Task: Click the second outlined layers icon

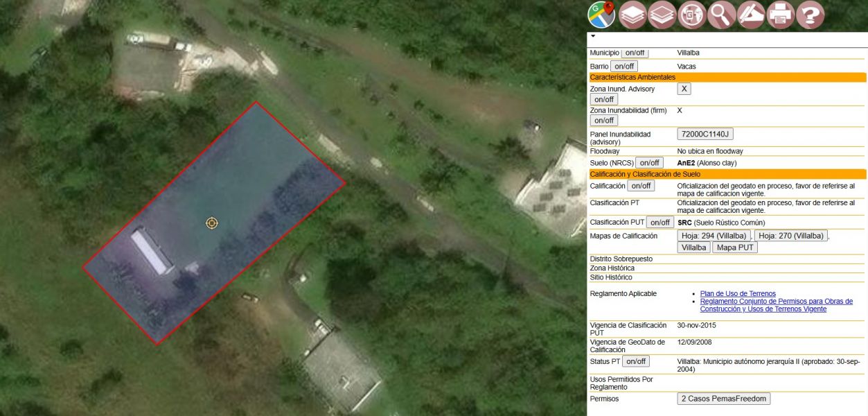Action: point(662,15)
